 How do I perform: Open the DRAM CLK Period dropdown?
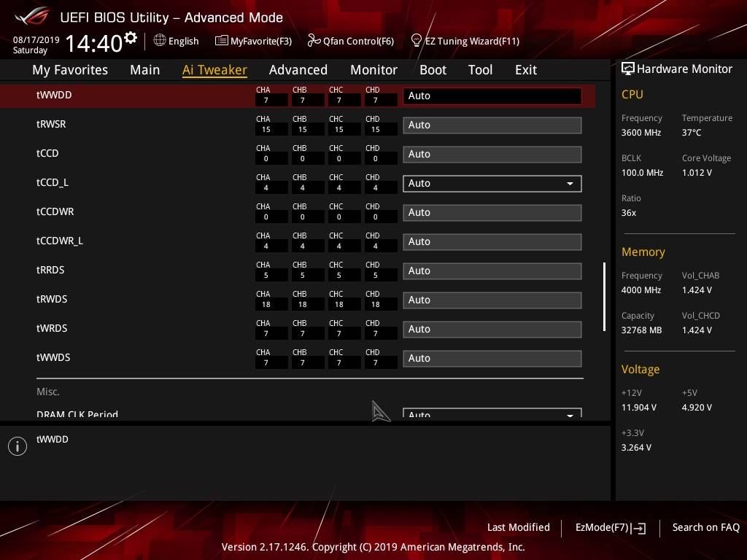point(492,413)
